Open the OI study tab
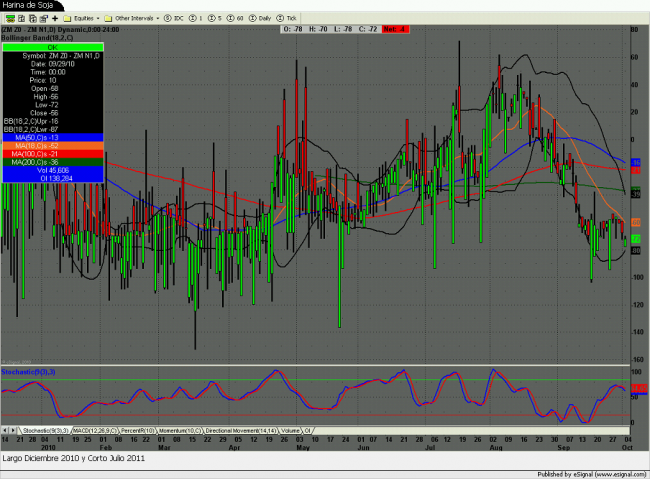This screenshot has width=650, height=479. tap(308, 431)
